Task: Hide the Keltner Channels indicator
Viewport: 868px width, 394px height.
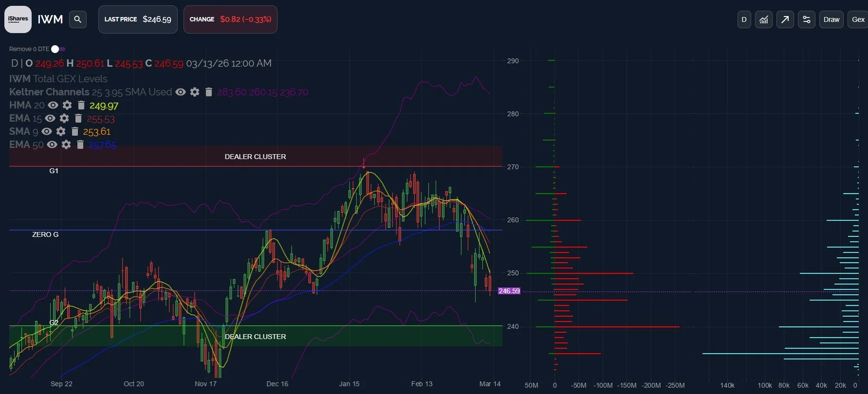Action: (x=181, y=92)
